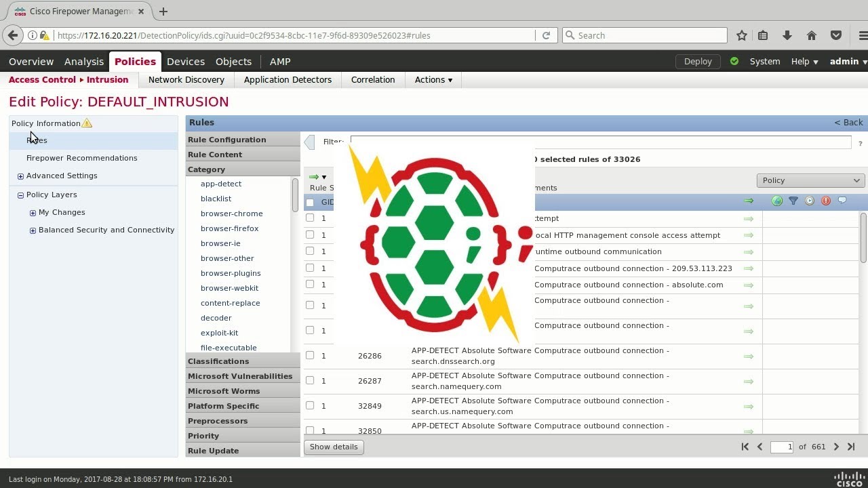Click the Deploy button
This screenshot has width=868, height=488.
[698, 61]
